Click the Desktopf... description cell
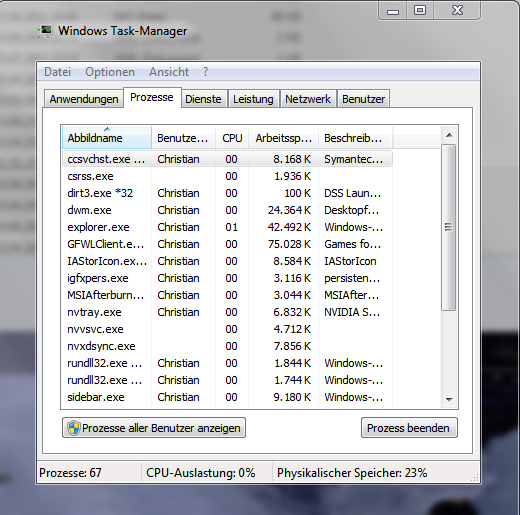 352,210
